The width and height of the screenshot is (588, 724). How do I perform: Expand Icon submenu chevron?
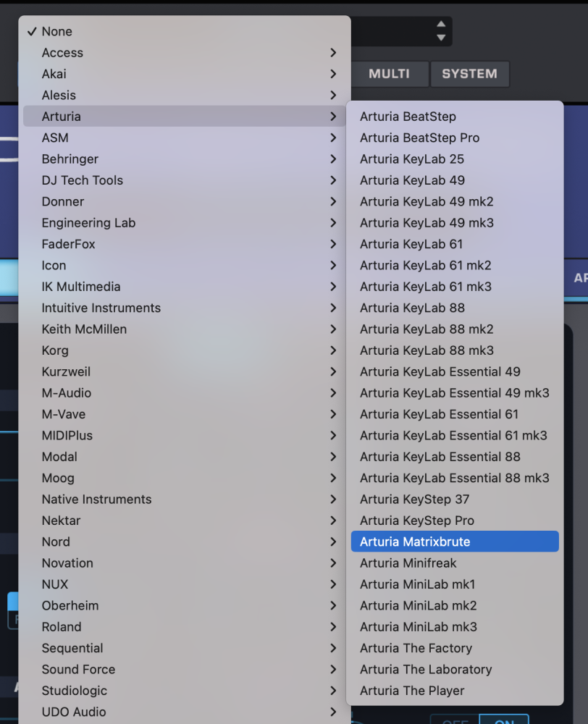point(333,265)
